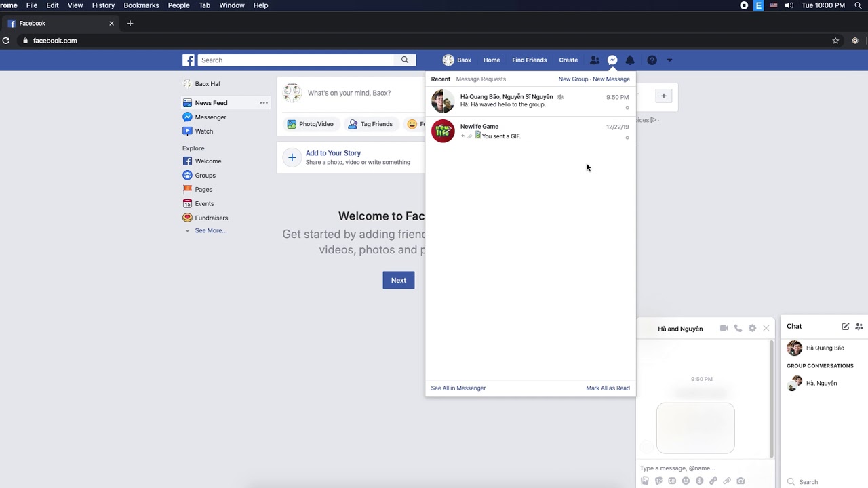Click the Create link in header

click(x=568, y=60)
